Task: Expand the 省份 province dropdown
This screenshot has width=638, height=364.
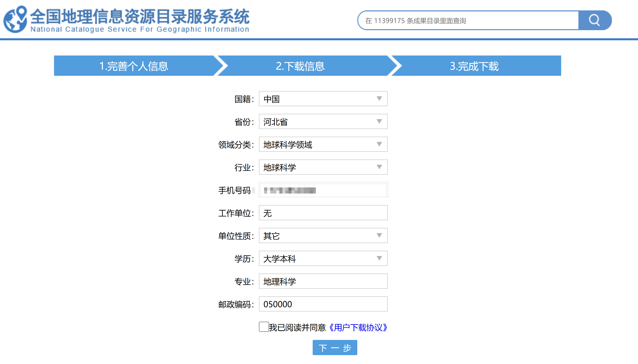Action: 323,121
